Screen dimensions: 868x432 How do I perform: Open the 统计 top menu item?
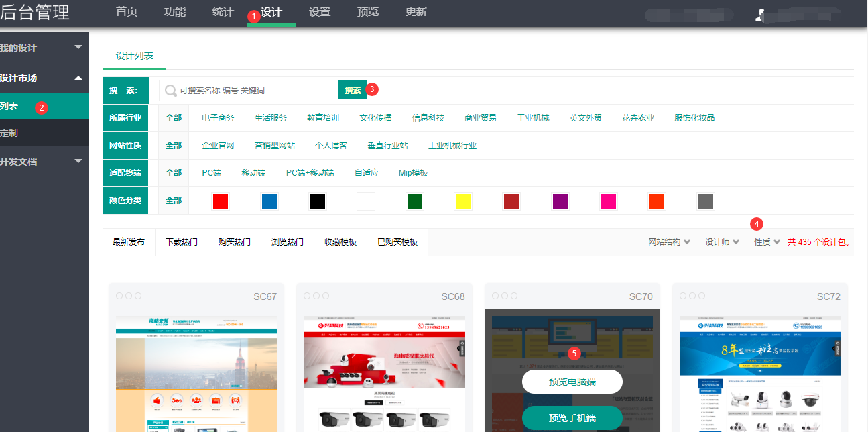click(223, 12)
